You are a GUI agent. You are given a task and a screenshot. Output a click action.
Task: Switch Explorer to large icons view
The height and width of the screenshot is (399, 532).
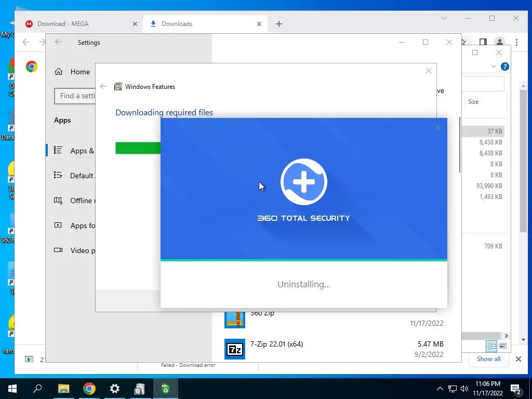(503, 345)
